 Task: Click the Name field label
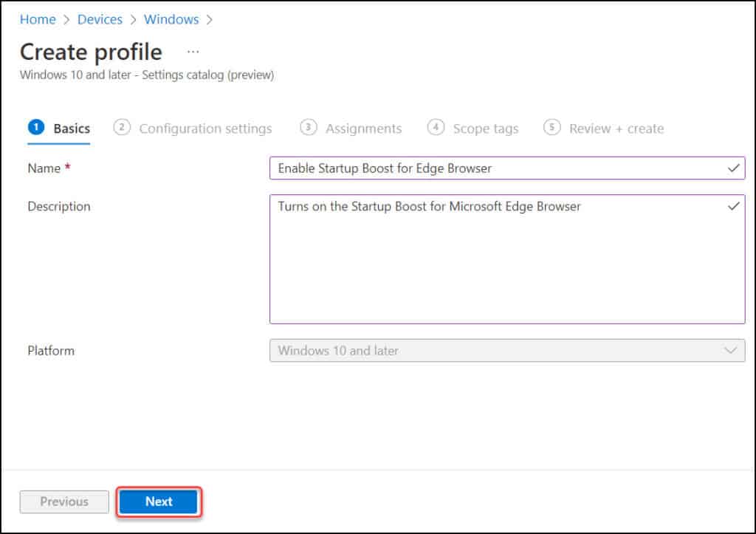(x=44, y=168)
